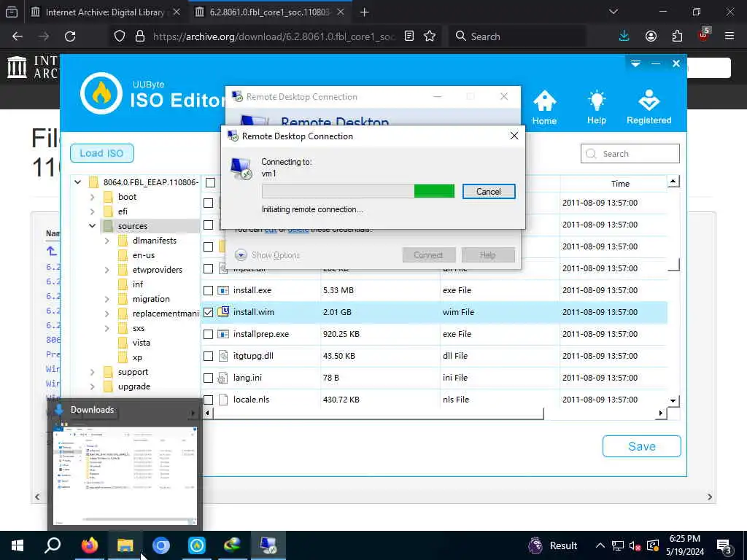
Task: Click the 5.33 MB size cell
Action: pos(338,290)
